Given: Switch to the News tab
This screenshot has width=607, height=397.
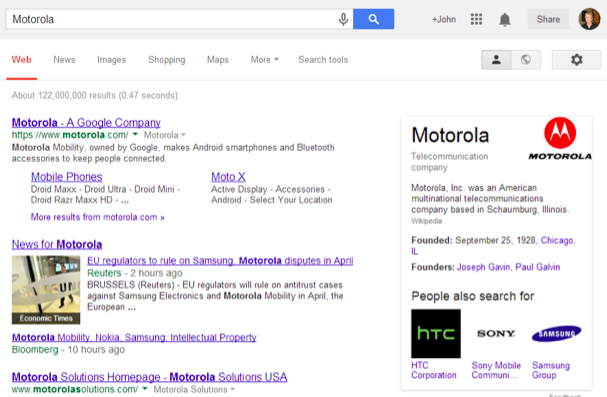Looking at the screenshot, I should 64,60.
